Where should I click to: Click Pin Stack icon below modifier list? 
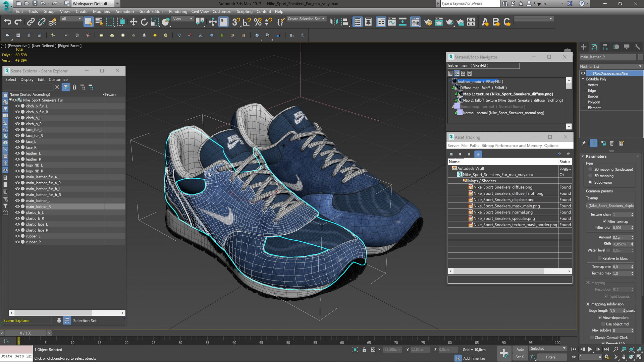coord(584,143)
